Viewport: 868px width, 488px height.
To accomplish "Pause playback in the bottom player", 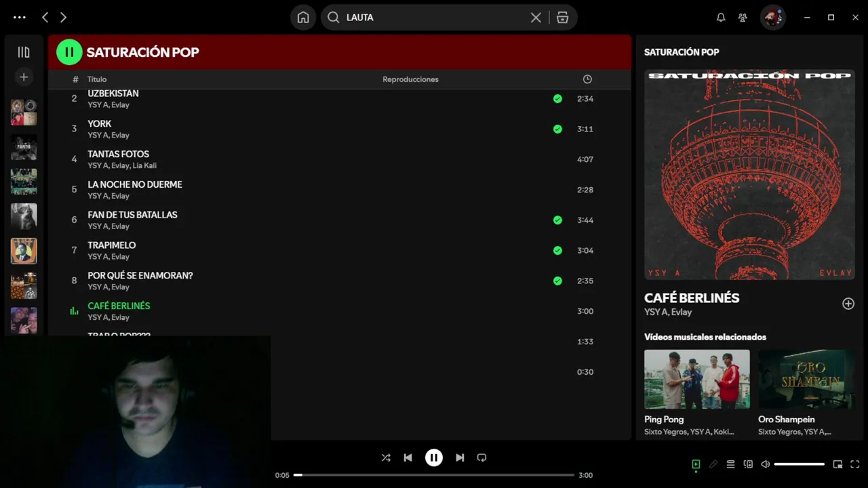I will [x=434, y=457].
